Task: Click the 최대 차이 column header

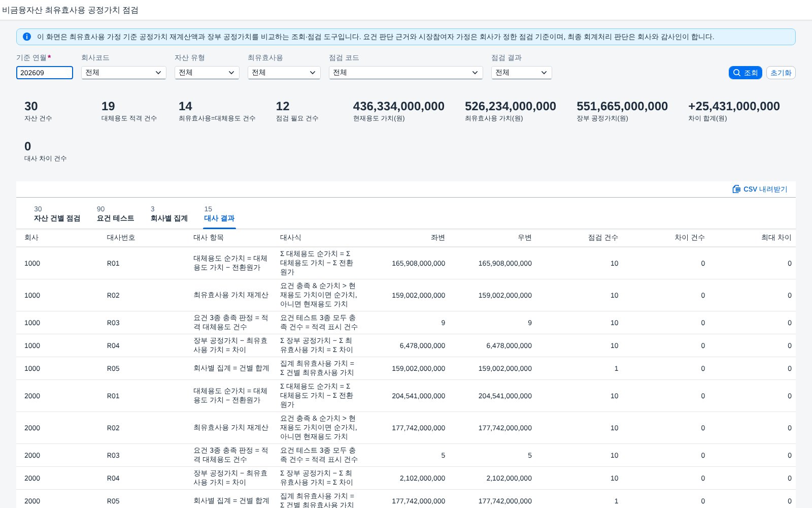Action: 776,237
